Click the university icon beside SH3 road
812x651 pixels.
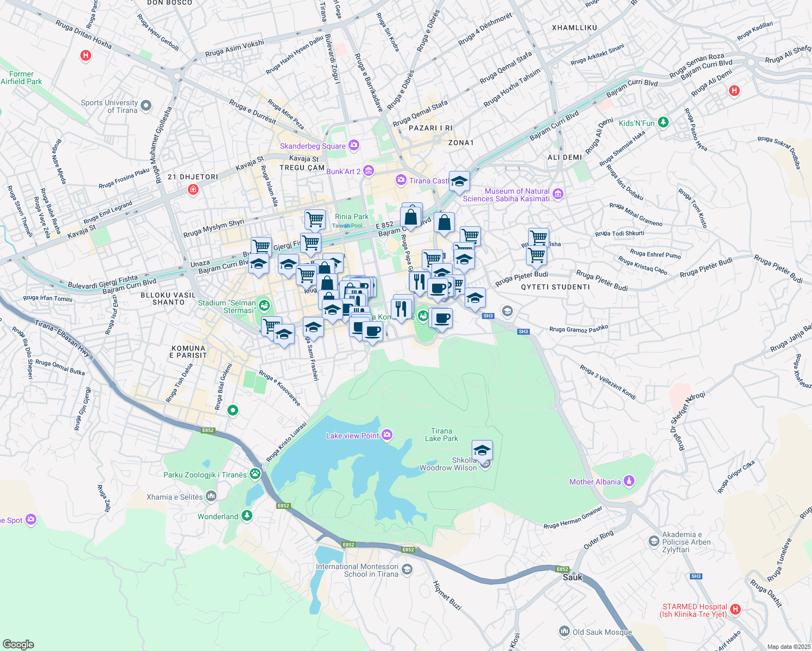point(507,311)
